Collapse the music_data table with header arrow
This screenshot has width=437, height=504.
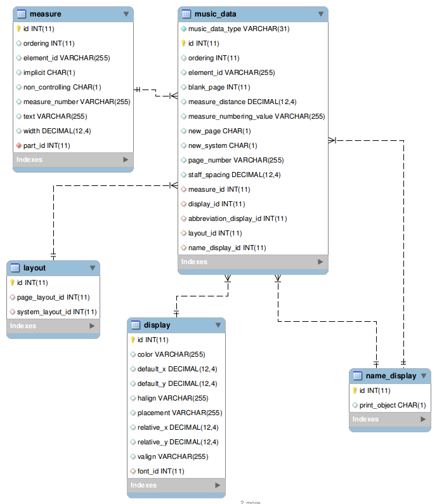[320, 13]
